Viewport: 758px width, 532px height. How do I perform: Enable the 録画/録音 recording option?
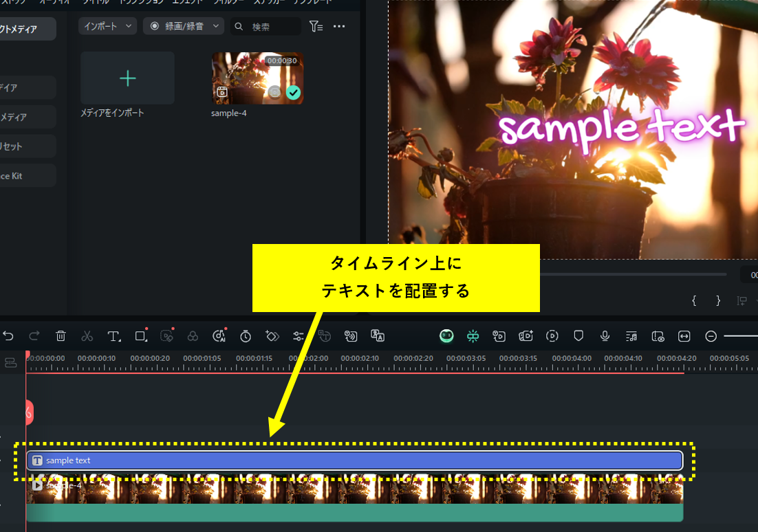[x=177, y=25]
